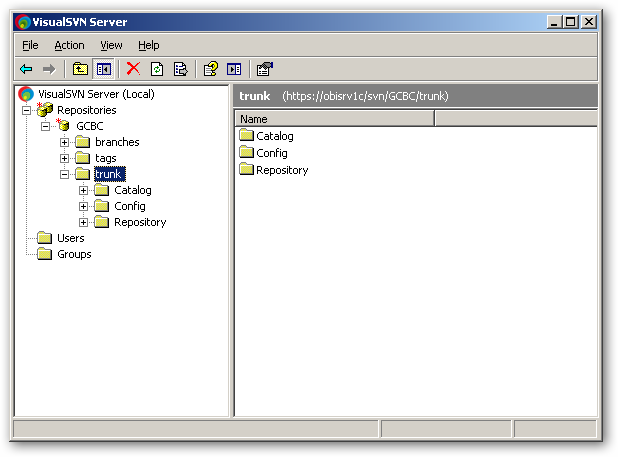Select Config in the right list pane
The image size is (618, 457).
272,153
